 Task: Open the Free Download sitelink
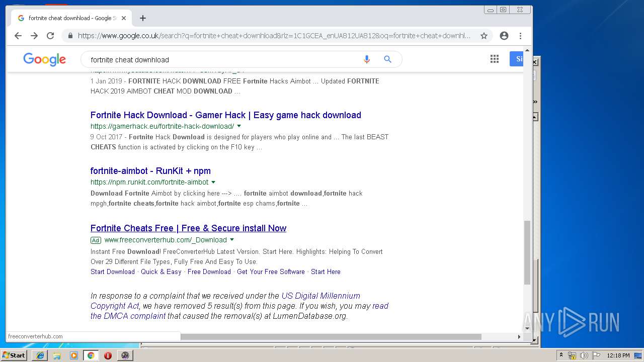click(209, 271)
